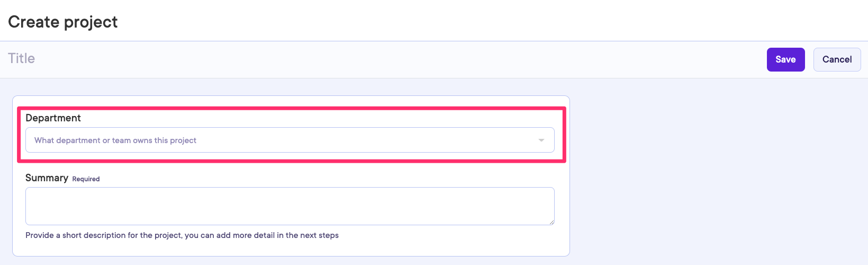Click the "Title" placeholder text
Screen dimensions: 868x265
(21, 58)
